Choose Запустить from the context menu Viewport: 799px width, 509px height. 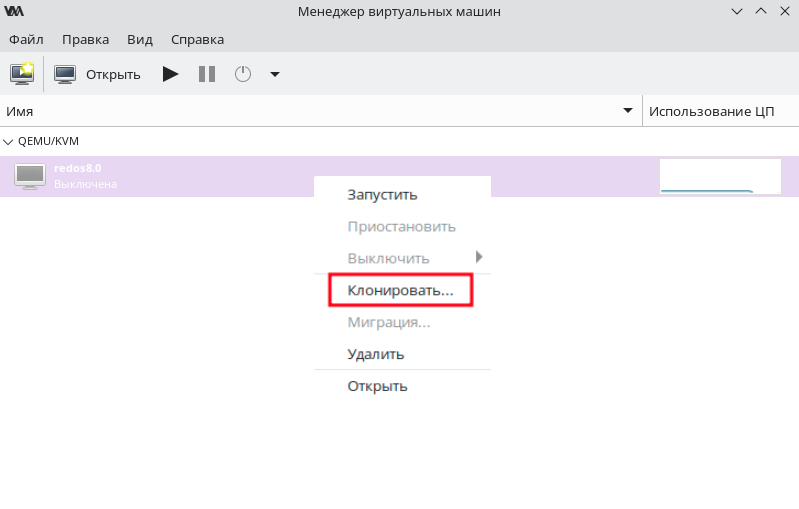coord(382,195)
